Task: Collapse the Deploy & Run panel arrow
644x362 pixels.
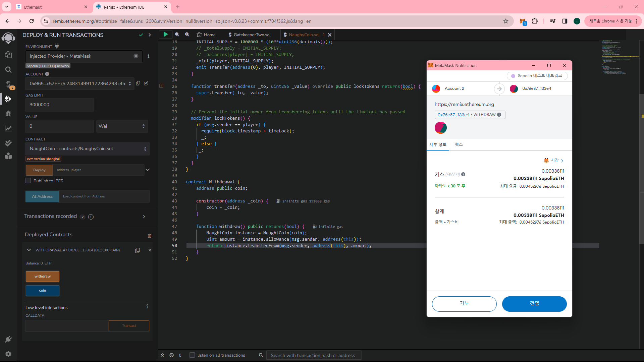Action: click(150, 35)
